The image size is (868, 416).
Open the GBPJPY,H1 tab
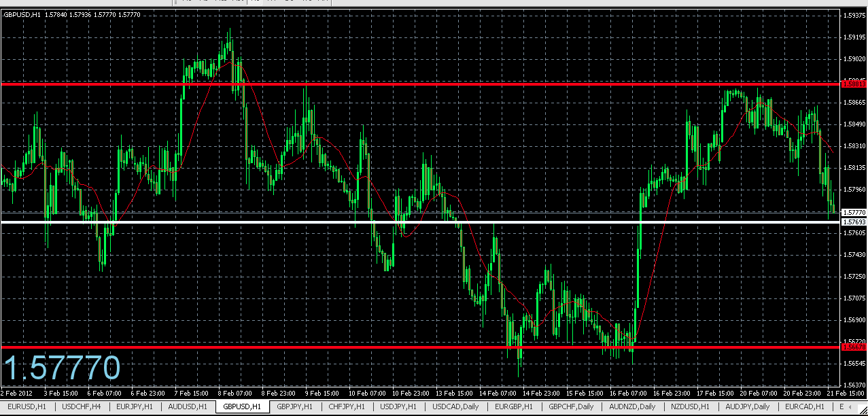point(295,406)
